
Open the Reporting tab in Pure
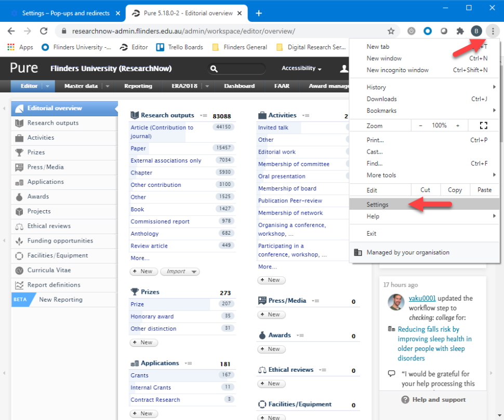(138, 86)
